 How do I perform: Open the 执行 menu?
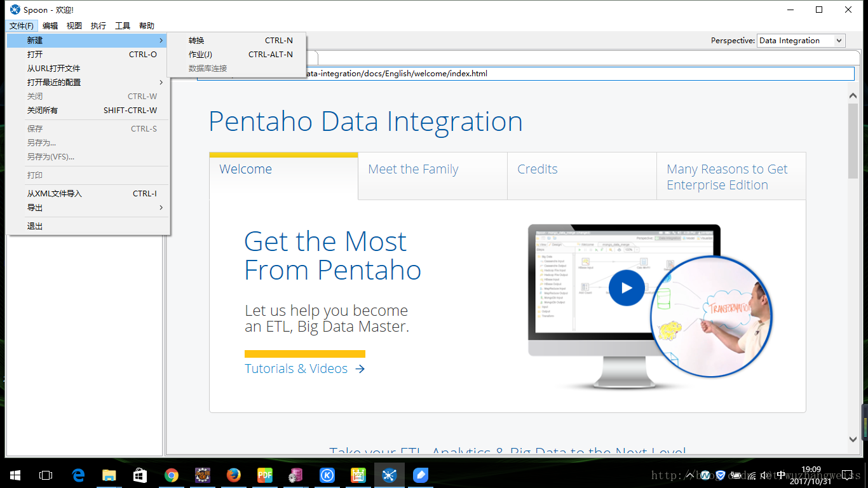point(98,26)
